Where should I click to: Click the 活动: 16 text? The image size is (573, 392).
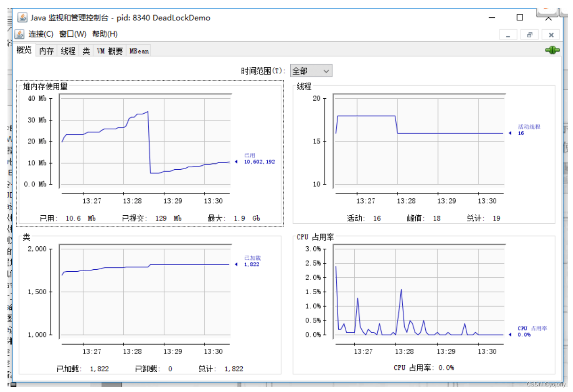364,218
